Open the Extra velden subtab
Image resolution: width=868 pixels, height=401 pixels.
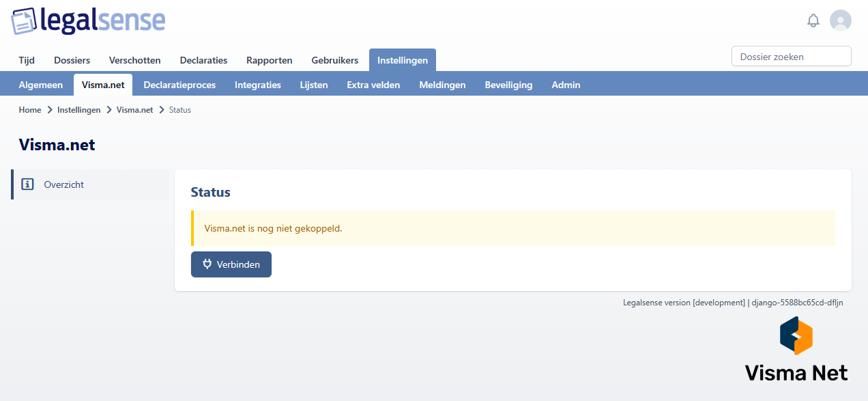pos(373,85)
